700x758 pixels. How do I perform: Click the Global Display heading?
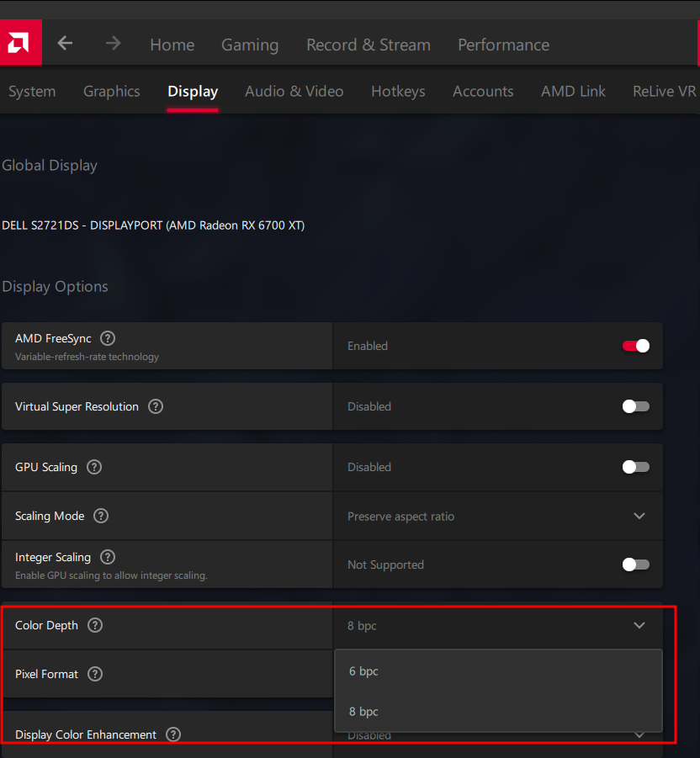50,166
